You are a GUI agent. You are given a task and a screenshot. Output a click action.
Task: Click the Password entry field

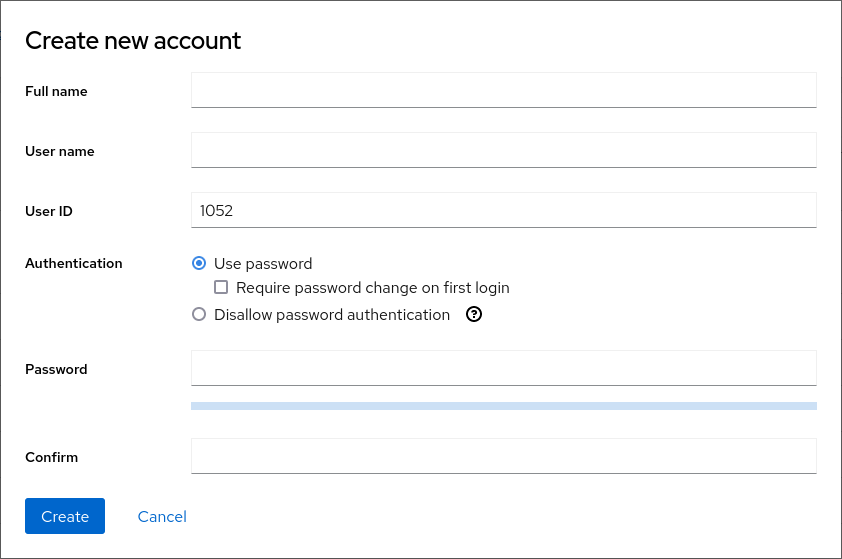tap(503, 368)
